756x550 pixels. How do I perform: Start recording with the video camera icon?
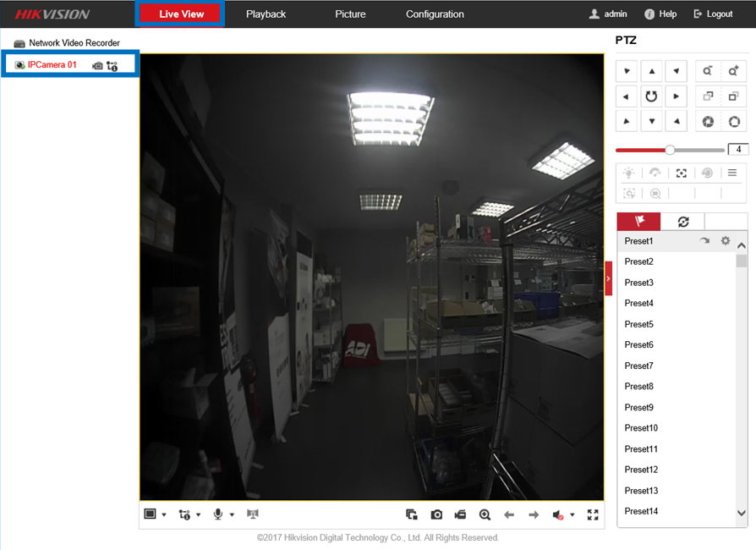[460, 514]
